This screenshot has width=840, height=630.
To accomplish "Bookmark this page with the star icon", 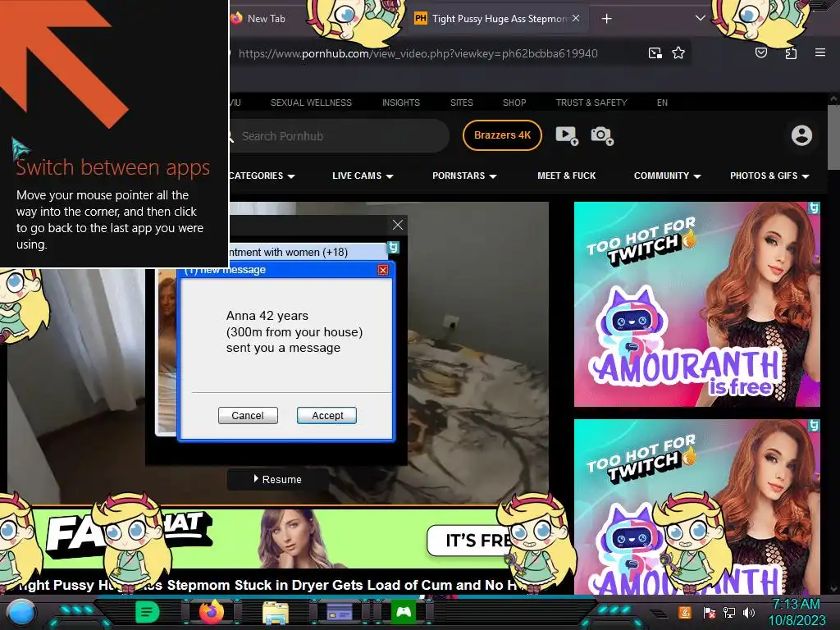I will pyautogui.click(x=678, y=52).
